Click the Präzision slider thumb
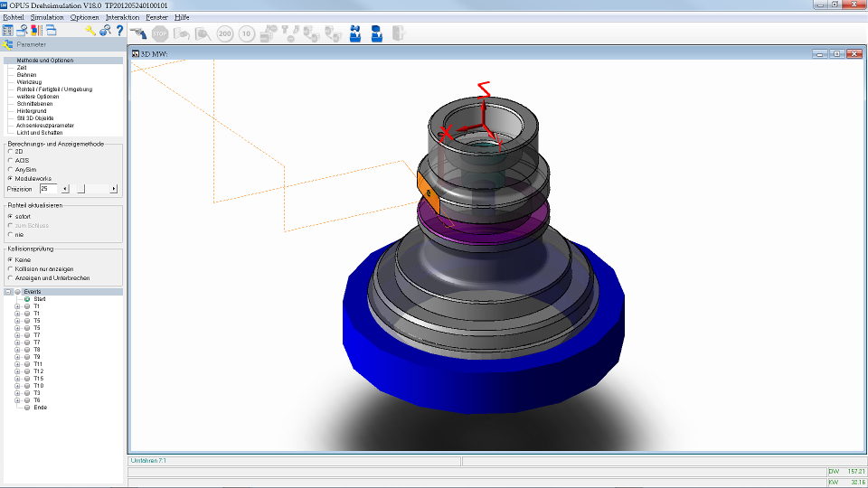Viewport: 868px width, 488px height. click(80, 189)
